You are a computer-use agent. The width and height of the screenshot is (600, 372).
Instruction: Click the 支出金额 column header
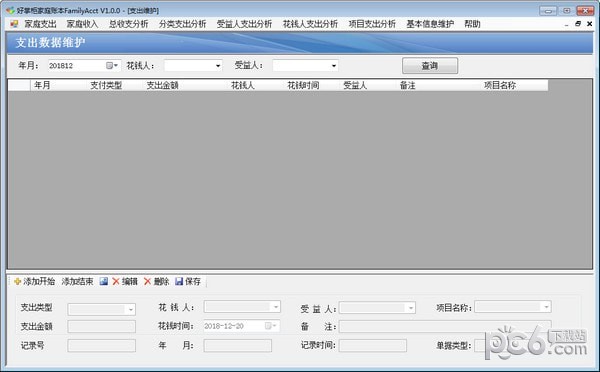(186, 85)
